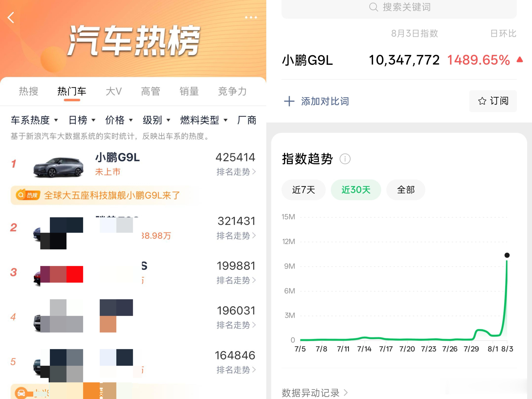Image resolution: width=532 pixels, height=399 pixels.
Task: Open the 厂商 filter
Action: pos(247,120)
